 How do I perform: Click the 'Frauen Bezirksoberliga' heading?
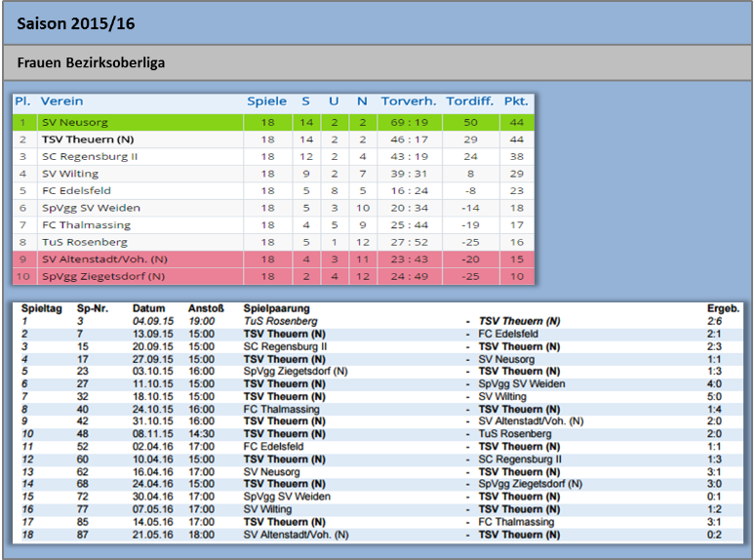[x=91, y=62]
